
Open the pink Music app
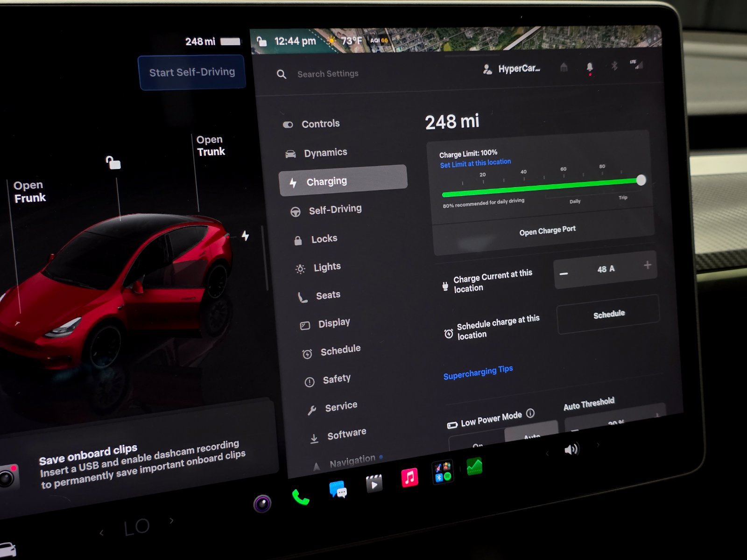409,477
